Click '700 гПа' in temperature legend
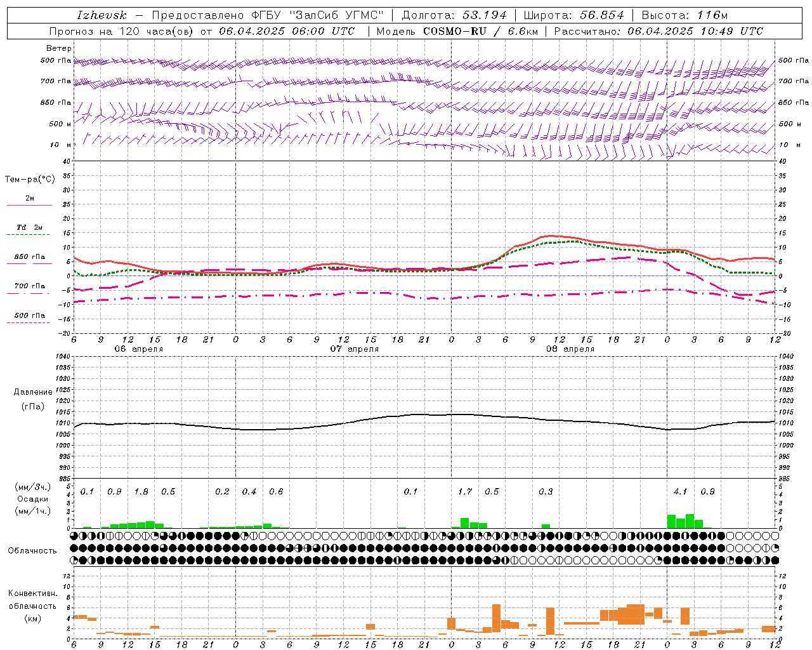The image size is (812, 650). click(x=30, y=286)
